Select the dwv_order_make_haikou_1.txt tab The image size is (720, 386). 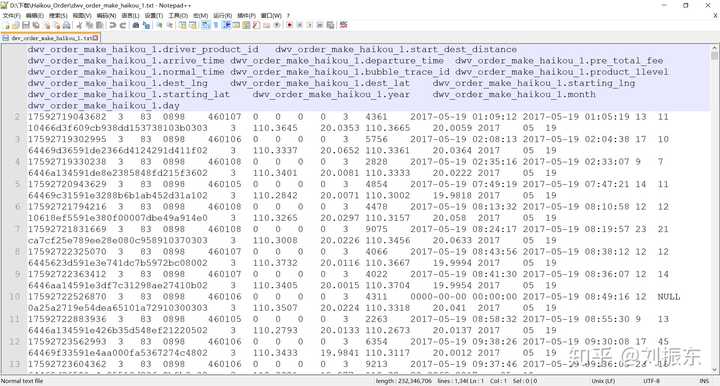(51, 38)
